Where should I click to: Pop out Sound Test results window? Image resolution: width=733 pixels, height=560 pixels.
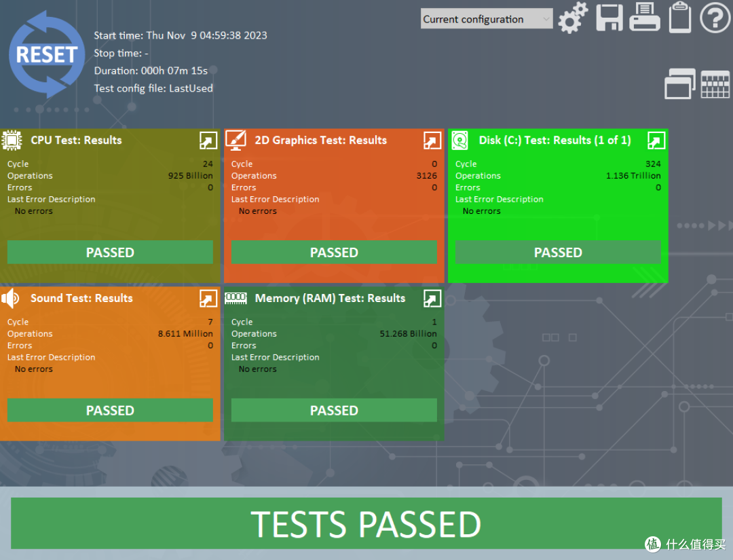(x=208, y=298)
